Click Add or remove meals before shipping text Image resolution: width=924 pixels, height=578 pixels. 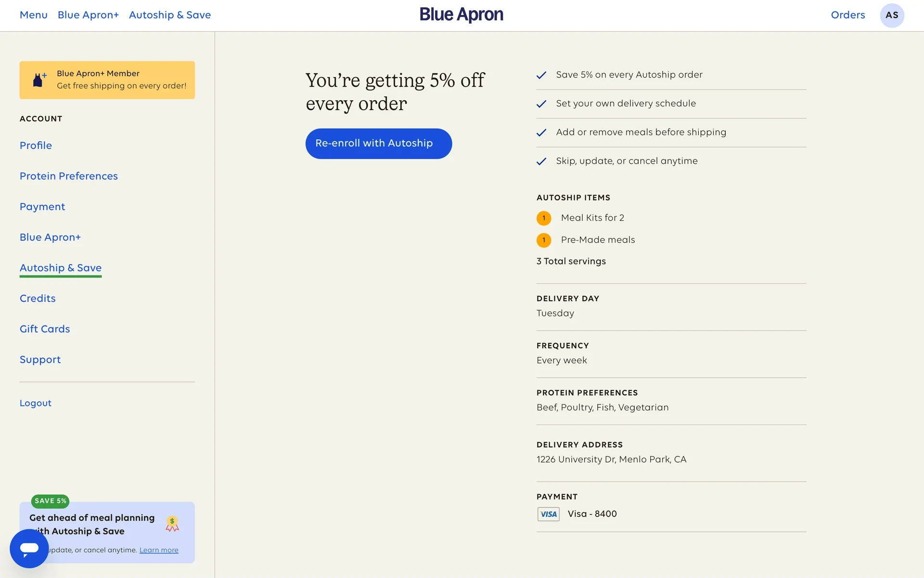641,132
